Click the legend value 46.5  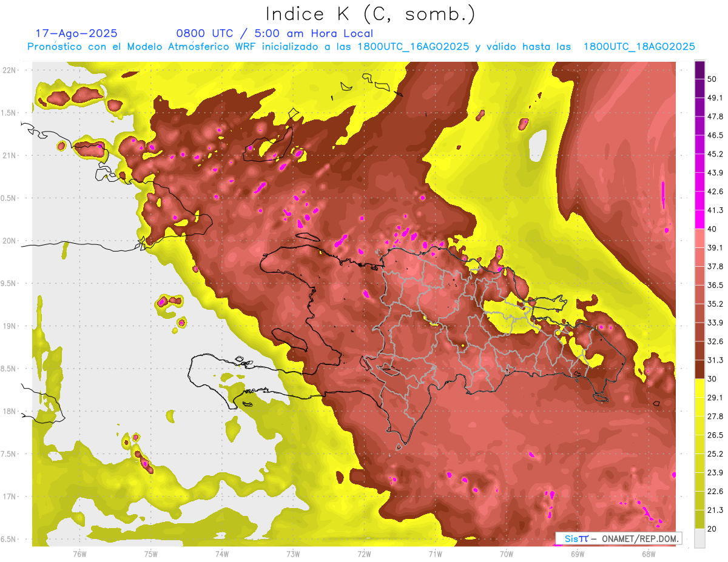pos(715,136)
